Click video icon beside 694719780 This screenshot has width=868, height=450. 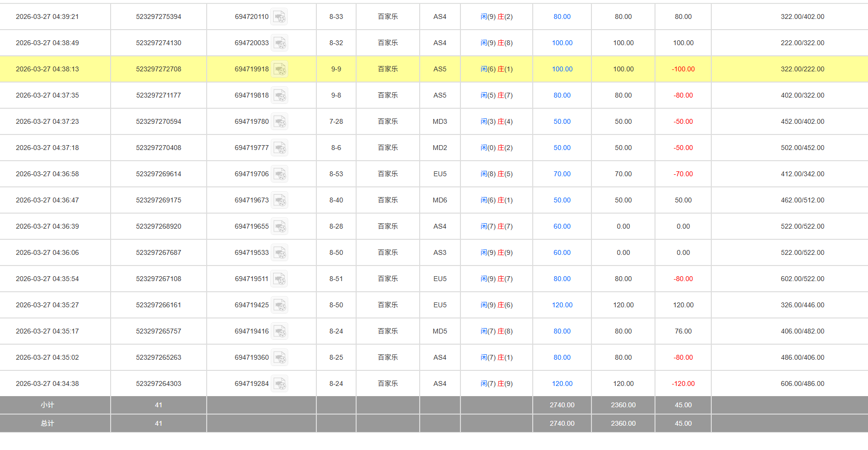click(x=279, y=122)
